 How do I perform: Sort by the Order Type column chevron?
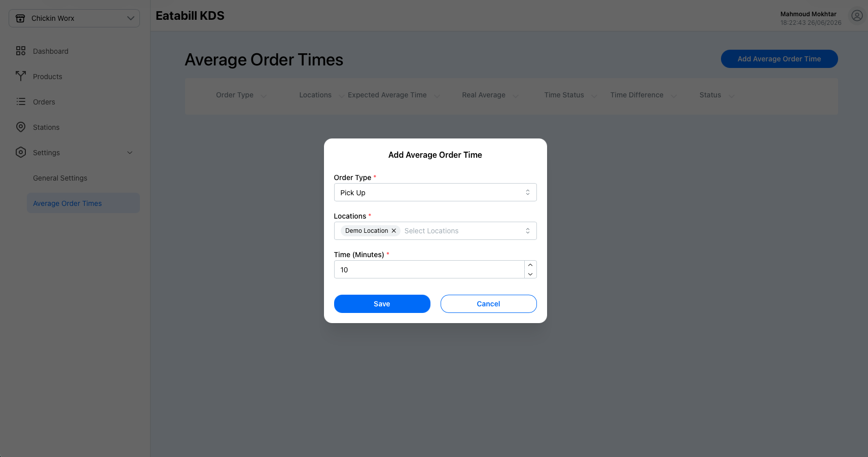[264, 95]
